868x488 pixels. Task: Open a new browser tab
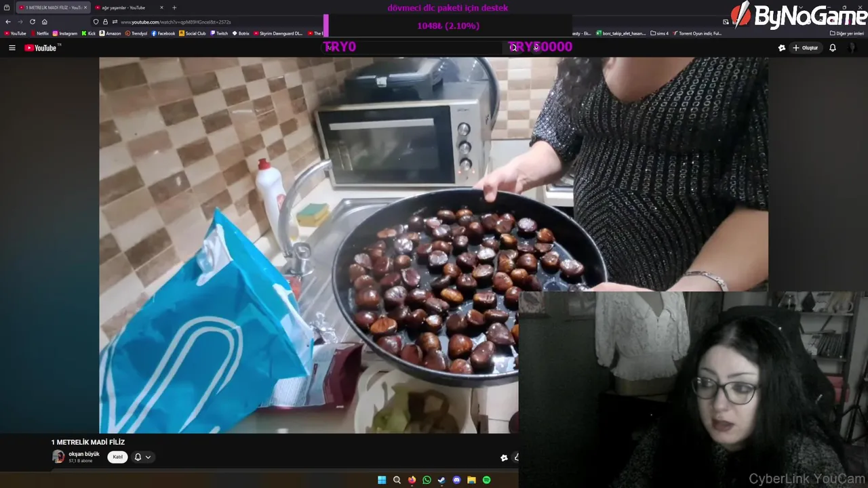pos(174,7)
